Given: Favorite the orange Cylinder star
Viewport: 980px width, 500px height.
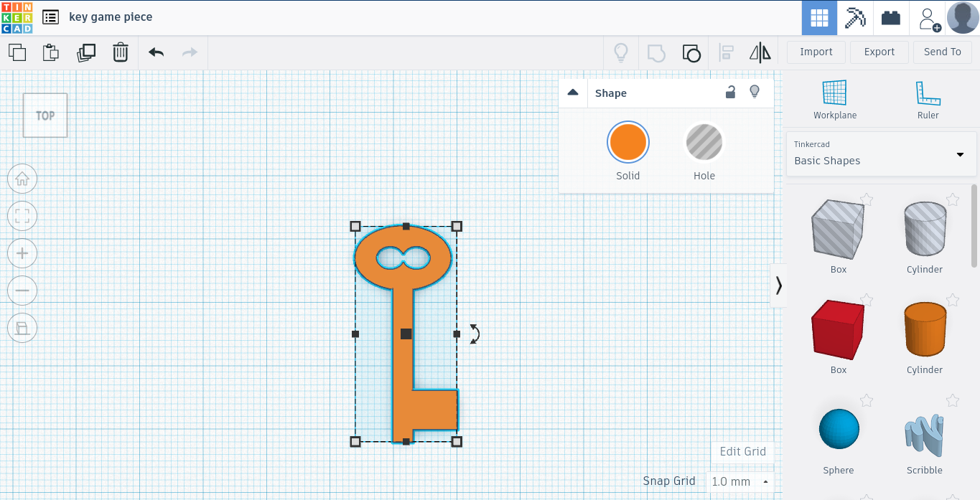Looking at the screenshot, I should click(x=953, y=300).
